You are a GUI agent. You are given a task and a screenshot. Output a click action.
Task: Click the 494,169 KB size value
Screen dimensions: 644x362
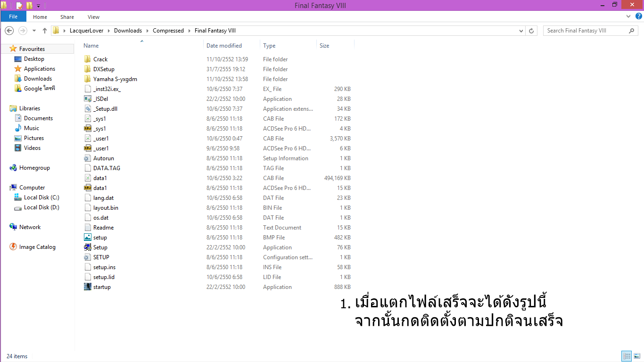(337, 178)
